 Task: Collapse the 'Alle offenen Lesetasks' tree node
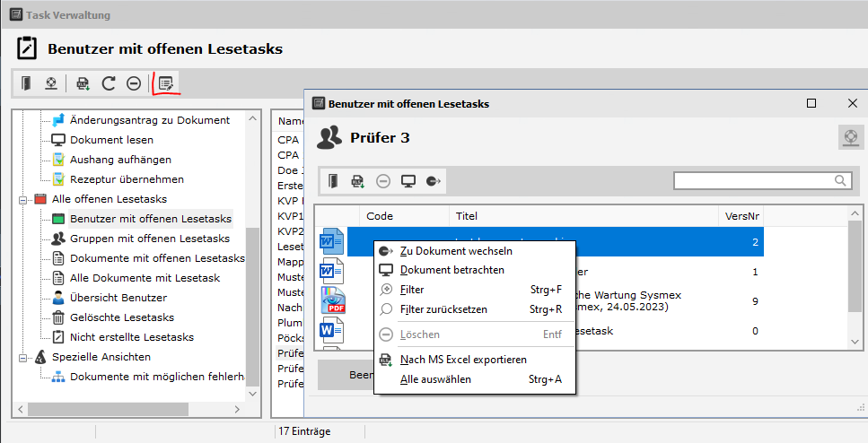24,199
